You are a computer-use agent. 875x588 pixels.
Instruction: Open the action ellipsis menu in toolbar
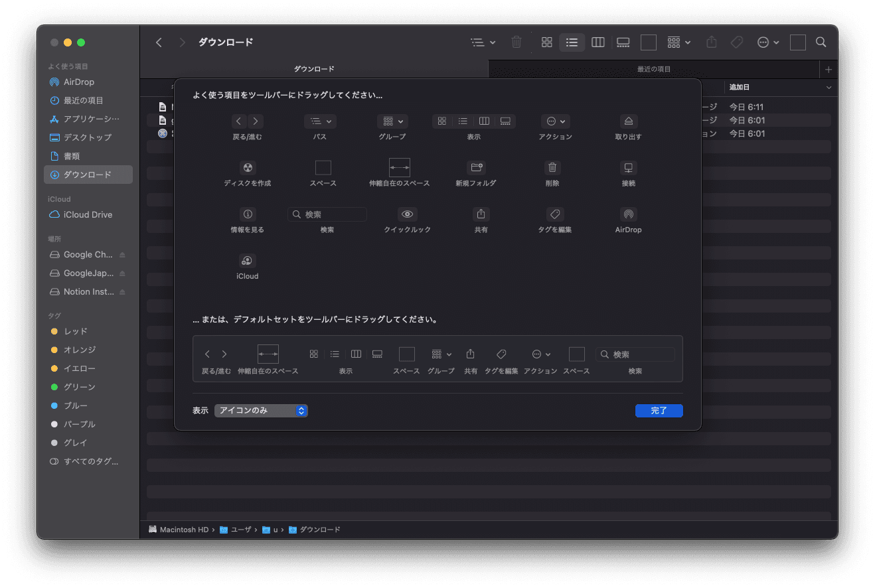click(768, 42)
